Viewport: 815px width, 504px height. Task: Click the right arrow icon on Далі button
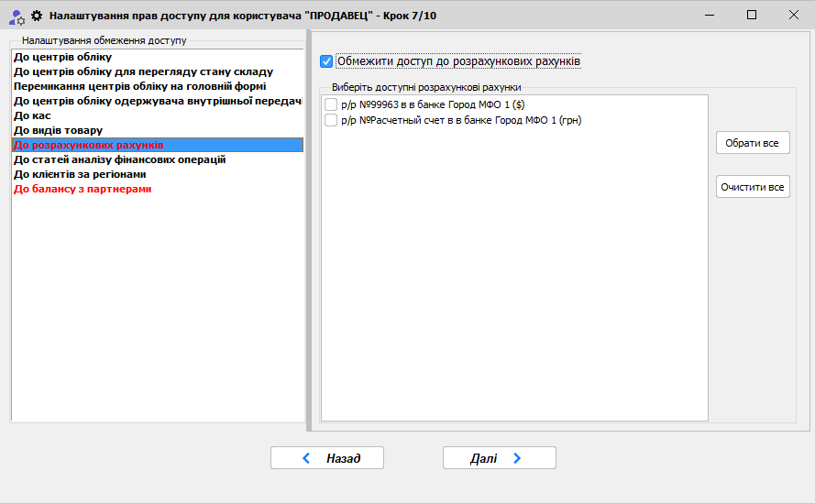coord(517,458)
